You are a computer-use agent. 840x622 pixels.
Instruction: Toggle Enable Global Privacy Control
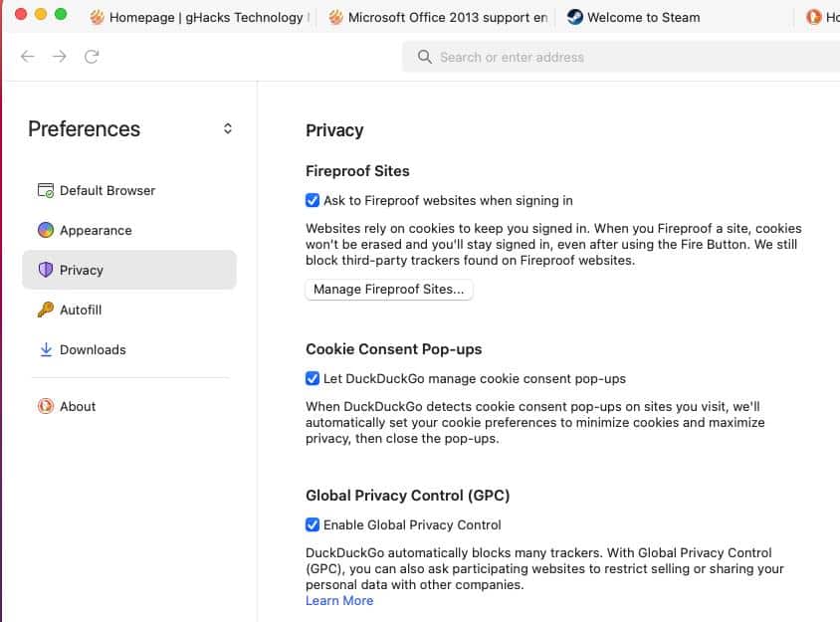pos(313,524)
